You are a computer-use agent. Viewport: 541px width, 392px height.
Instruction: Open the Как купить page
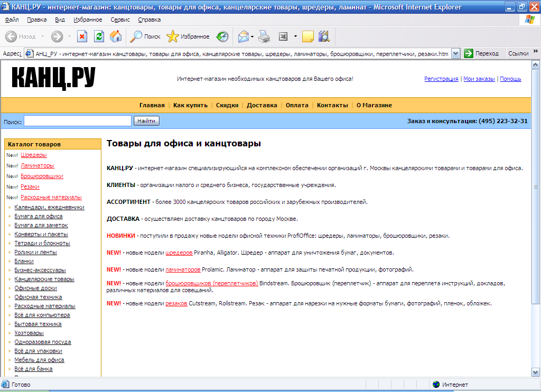[x=190, y=105]
